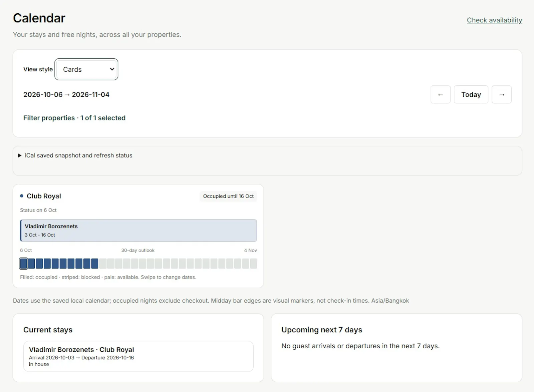
Task: Expand Filter properties · 1 of 1 selected
Action: [74, 118]
